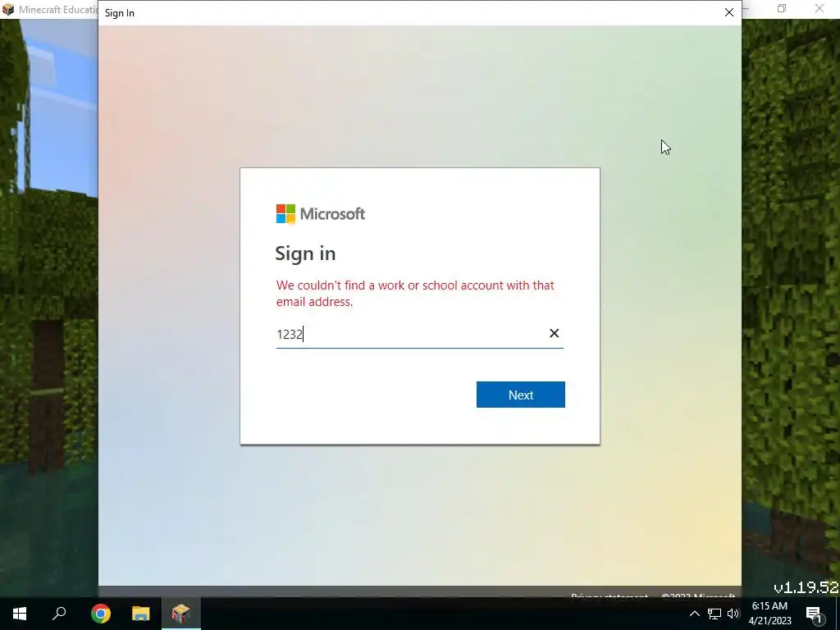840x630 pixels.
Task: Open network status tray icon
Action: (714, 614)
